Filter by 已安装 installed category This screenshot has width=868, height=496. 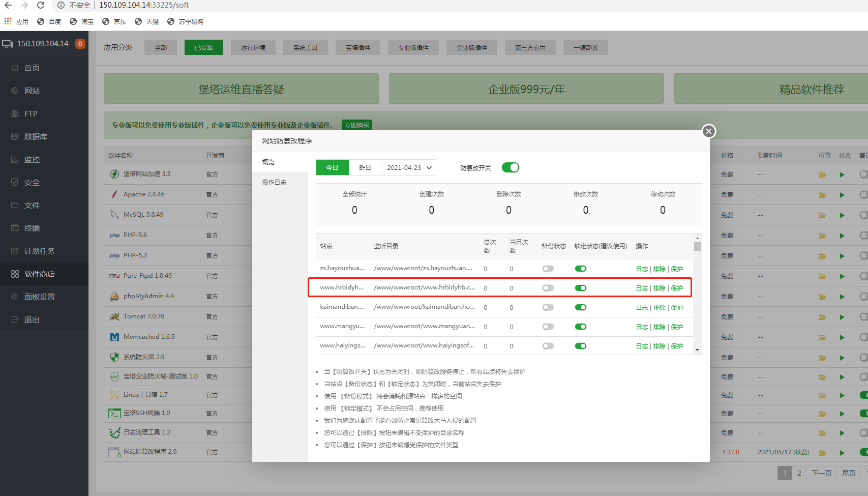tap(204, 47)
